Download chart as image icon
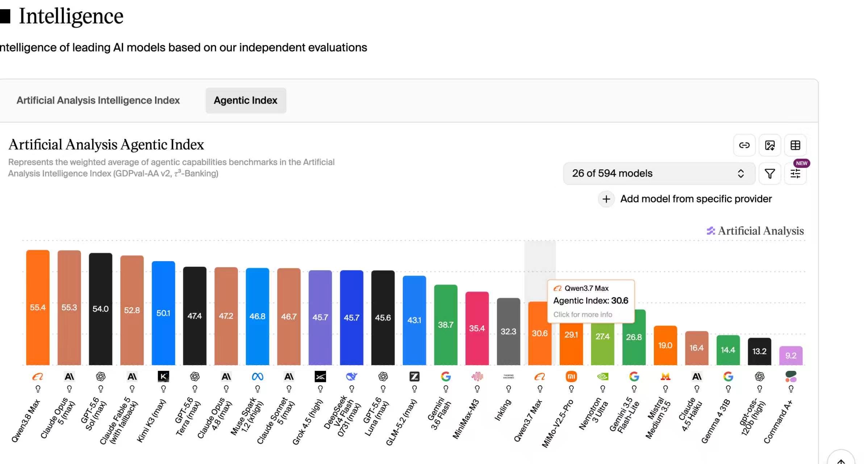This screenshot has height=464, width=868. 769,145
